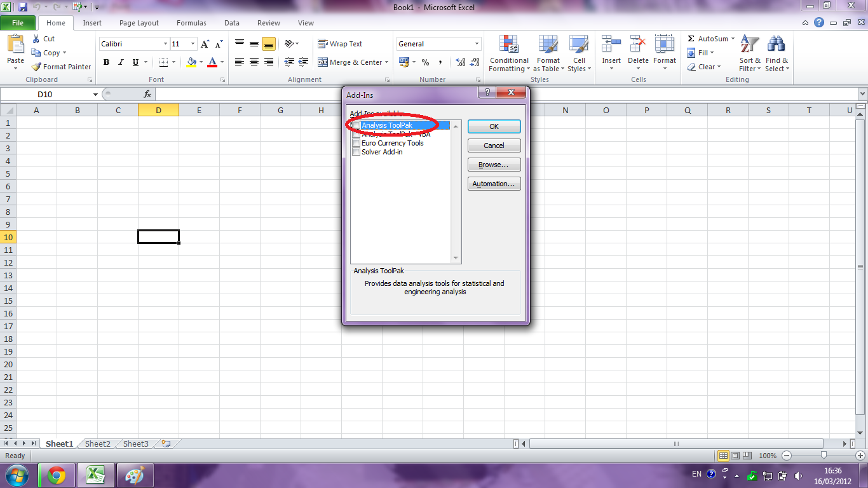The height and width of the screenshot is (488, 868).
Task: Switch to the Page Layout tab
Action: [x=139, y=23]
